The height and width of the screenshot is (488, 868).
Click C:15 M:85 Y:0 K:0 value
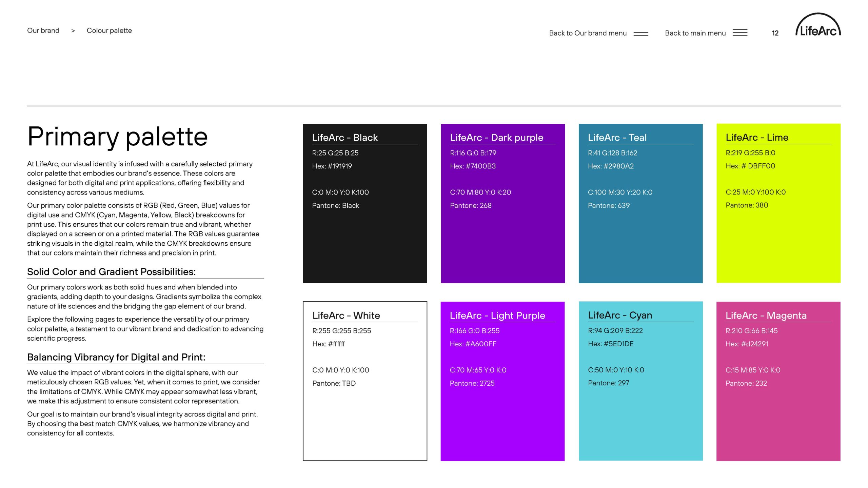coord(753,370)
